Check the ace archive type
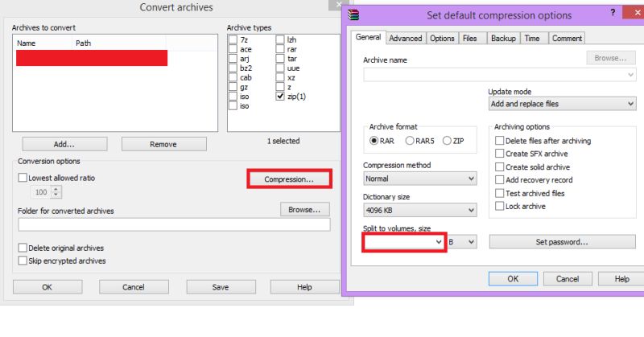The image size is (644, 337). [x=233, y=49]
